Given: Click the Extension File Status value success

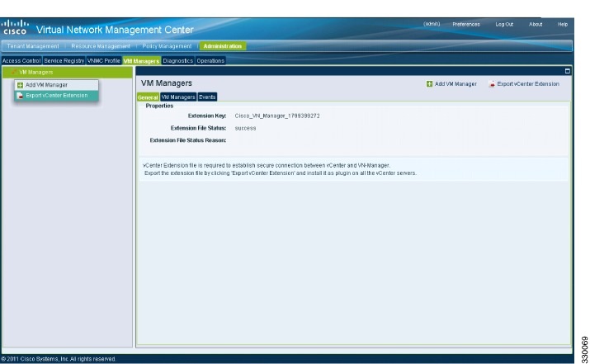Looking at the screenshot, I should point(245,129).
